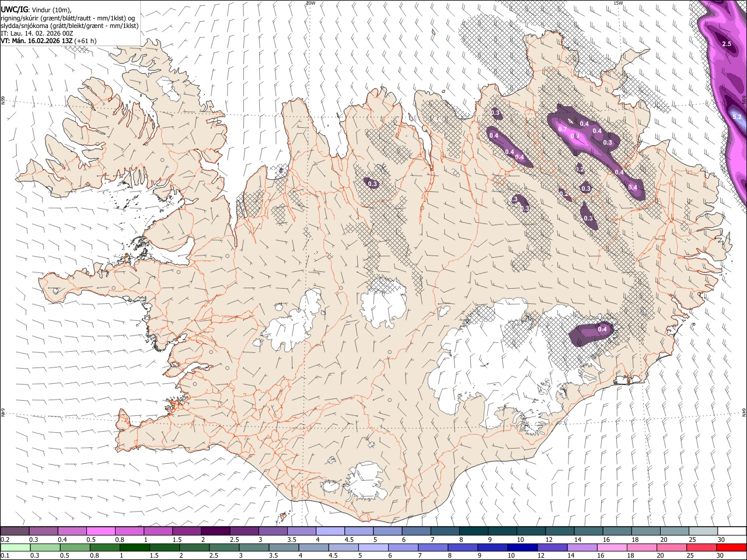Image resolution: width=747 pixels, height=560 pixels.
Task: Click the 12 label in the top legend row
Action: [549, 540]
